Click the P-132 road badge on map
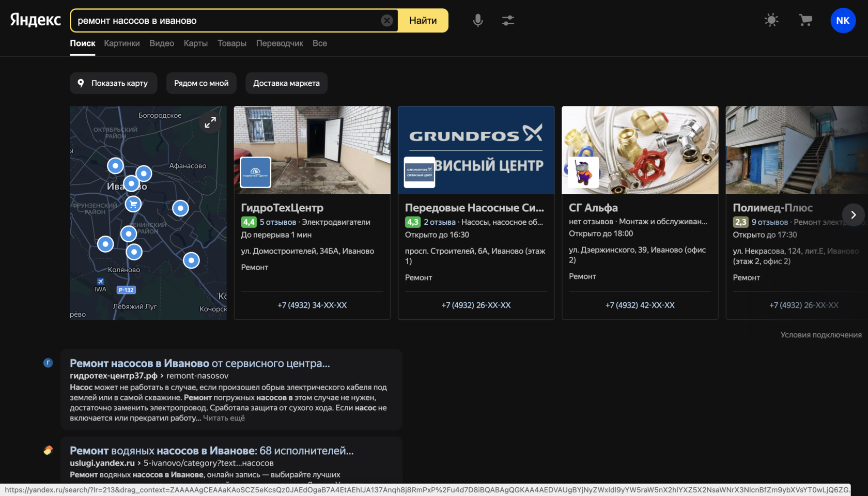The width and height of the screenshot is (868, 496). 126,290
